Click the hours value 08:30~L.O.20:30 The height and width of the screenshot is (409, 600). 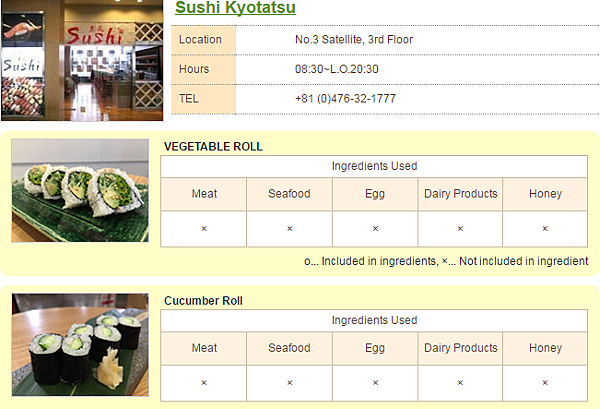pos(336,69)
